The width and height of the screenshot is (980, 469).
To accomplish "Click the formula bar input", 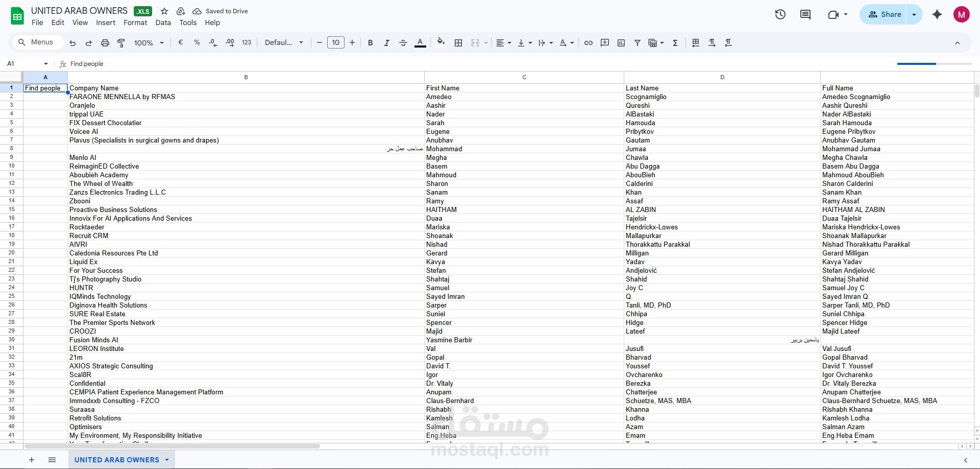I will [x=480, y=64].
